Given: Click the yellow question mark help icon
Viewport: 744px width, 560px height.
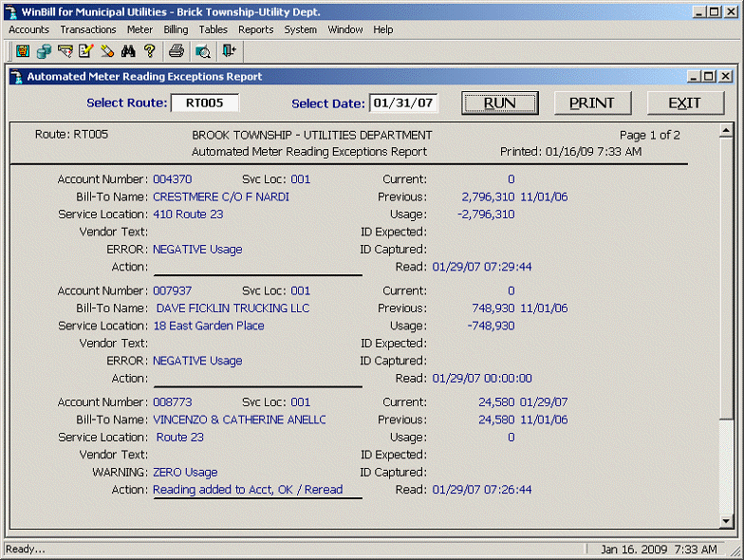Looking at the screenshot, I should pyautogui.click(x=150, y=51).
